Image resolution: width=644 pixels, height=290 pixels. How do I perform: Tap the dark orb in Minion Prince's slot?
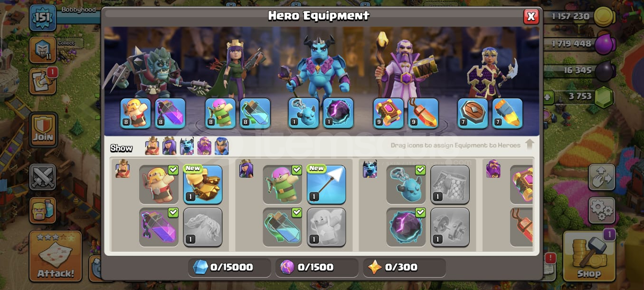click(338, 113)
